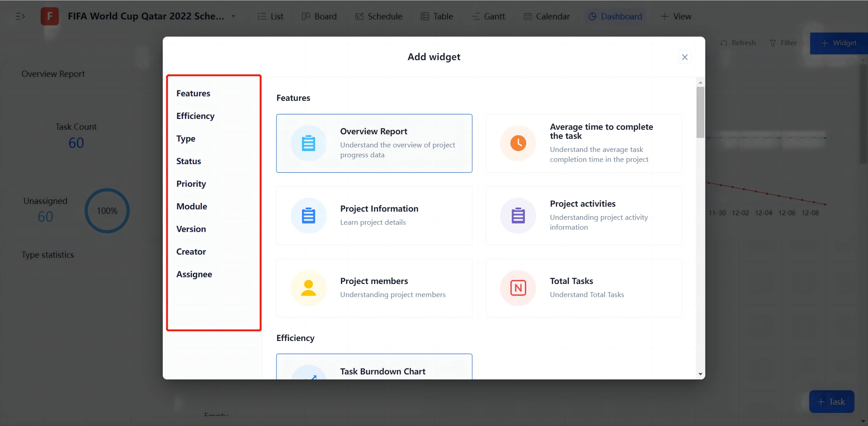
Task: Click the Project members widget icon
Action: point(308,288)
